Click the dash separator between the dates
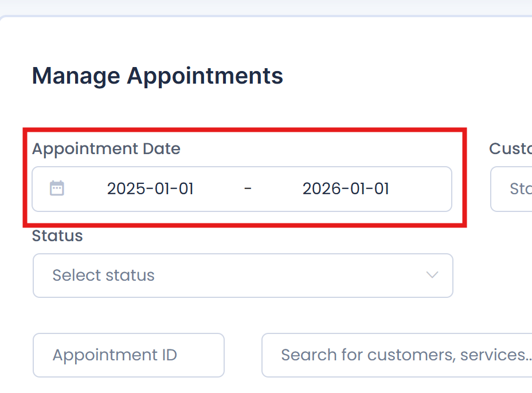The width and height of the screenshot is (532, 393). click(248, 188)
